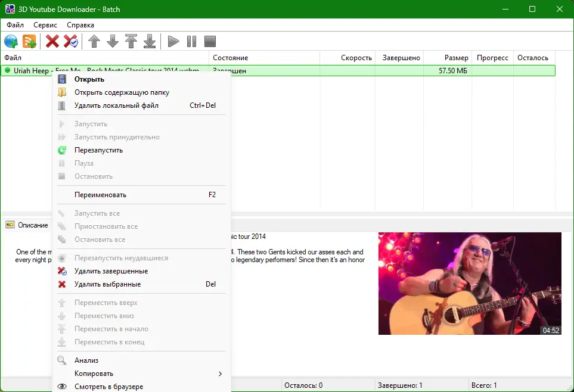Click the add new download globe icon

11,41
